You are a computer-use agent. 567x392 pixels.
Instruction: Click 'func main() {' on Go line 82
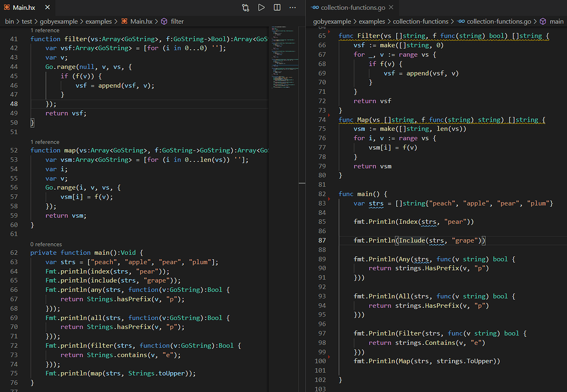point(363,194)
